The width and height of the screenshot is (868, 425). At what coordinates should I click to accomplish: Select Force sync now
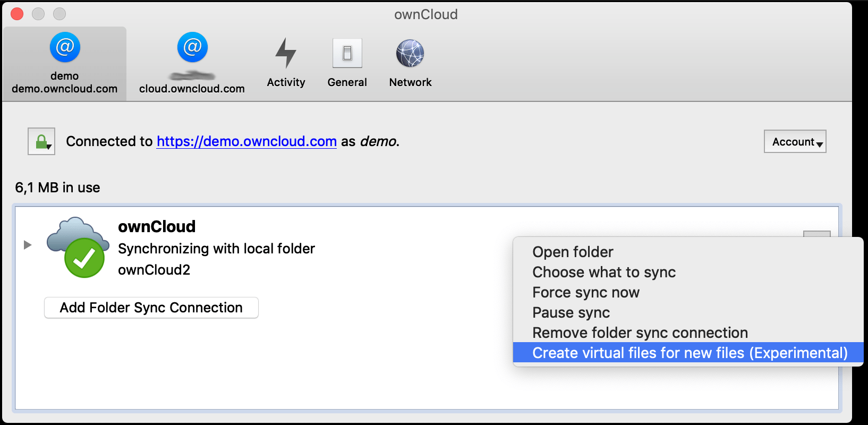[x=586, y=292]
